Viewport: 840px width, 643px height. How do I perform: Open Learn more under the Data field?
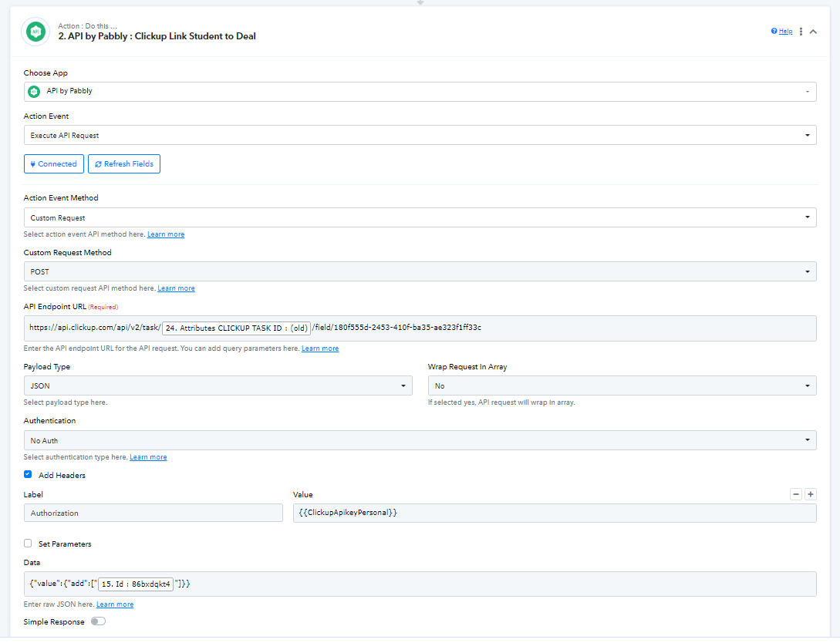coord(115,604)
